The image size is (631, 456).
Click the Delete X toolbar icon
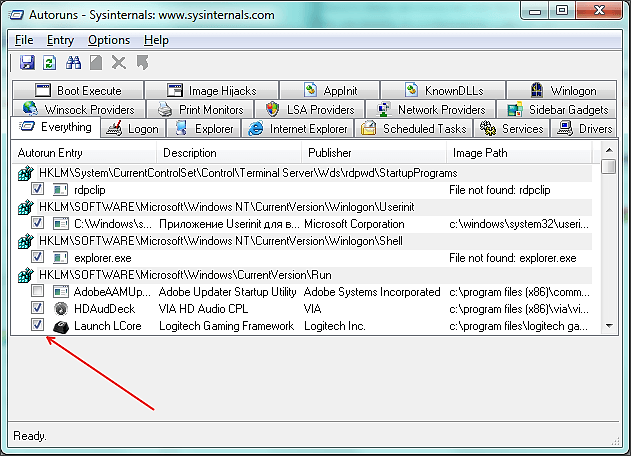click(119, 63)
